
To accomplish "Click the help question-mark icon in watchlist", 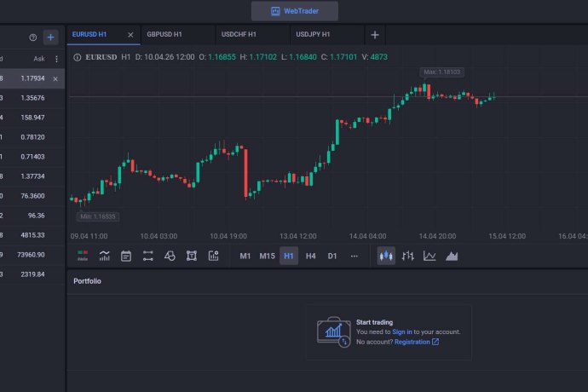I will tap(33, 37).
